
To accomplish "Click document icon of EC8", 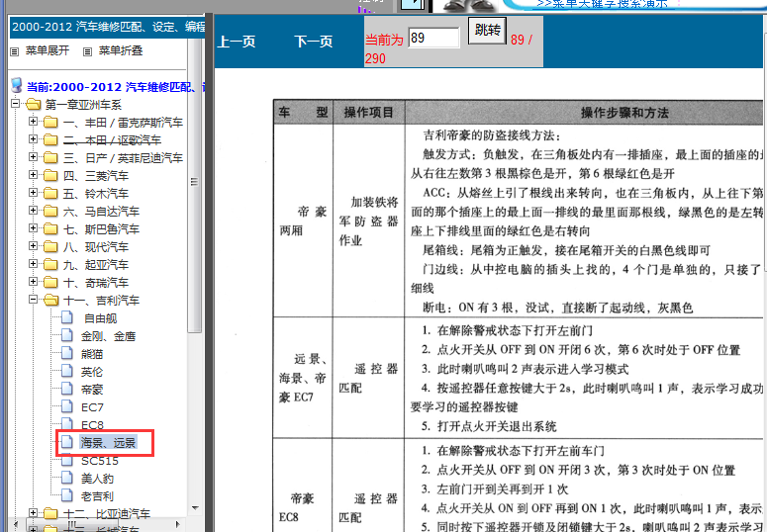I will pyautogui.click(x=67, y=423).
